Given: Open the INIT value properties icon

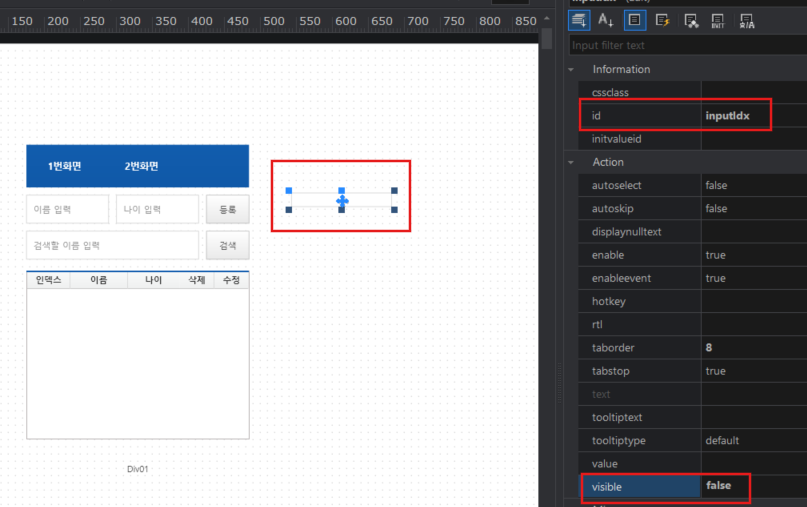Looking at the screenshot, I should (x=718, y=21).
